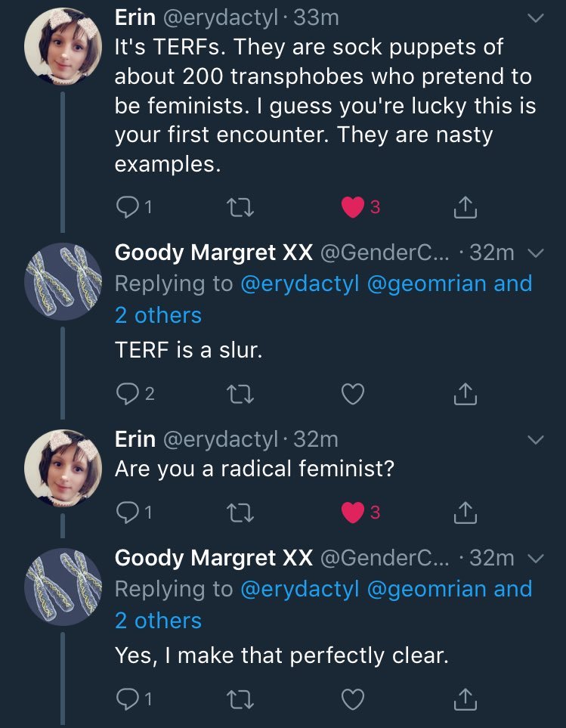
Task: Share the "Yes, I make that perfectly clear" tweet
Action: (466, 699)
